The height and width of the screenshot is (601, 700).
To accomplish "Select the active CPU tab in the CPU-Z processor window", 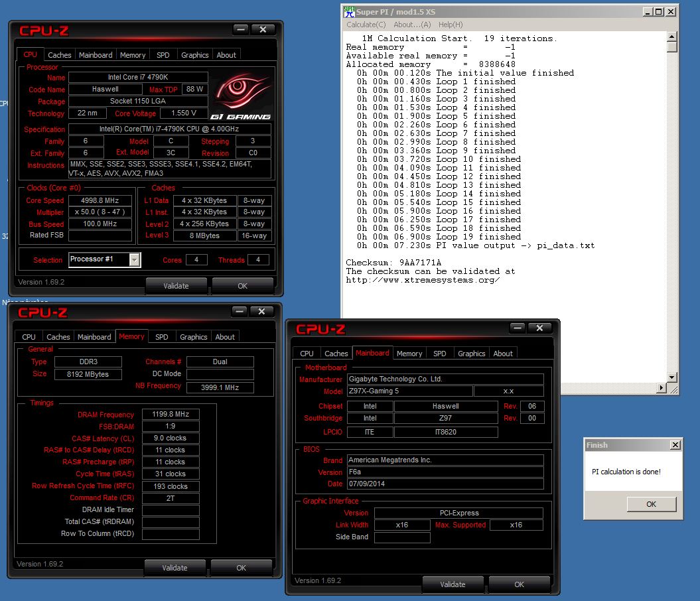I will [x=30, y=54].
